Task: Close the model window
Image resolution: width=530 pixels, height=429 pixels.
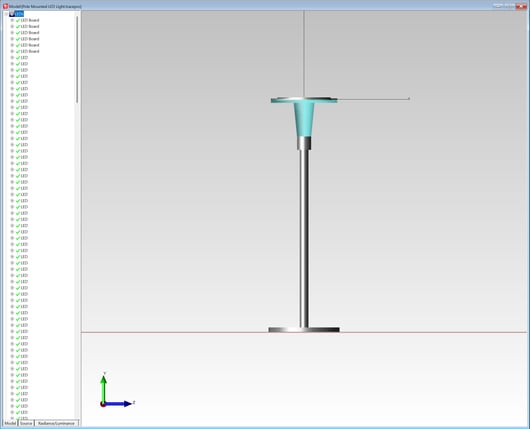Action: [x=521, y=6]
